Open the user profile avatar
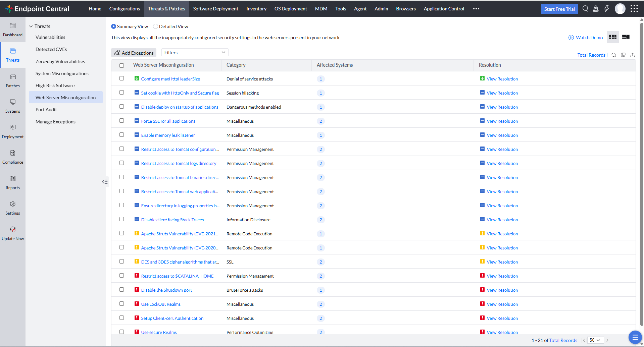 [x=620, y=9]
